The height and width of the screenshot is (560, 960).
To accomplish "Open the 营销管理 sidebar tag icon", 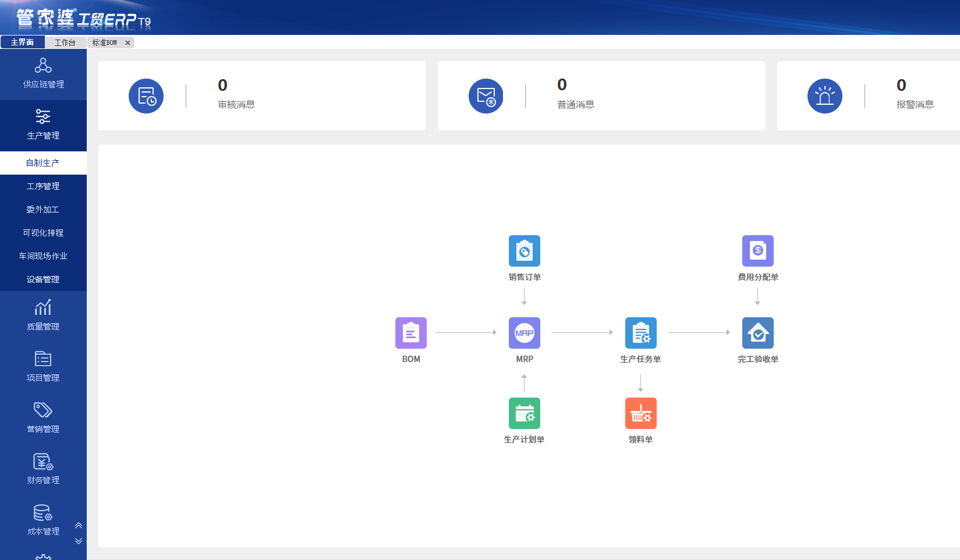I will [43, 410].
